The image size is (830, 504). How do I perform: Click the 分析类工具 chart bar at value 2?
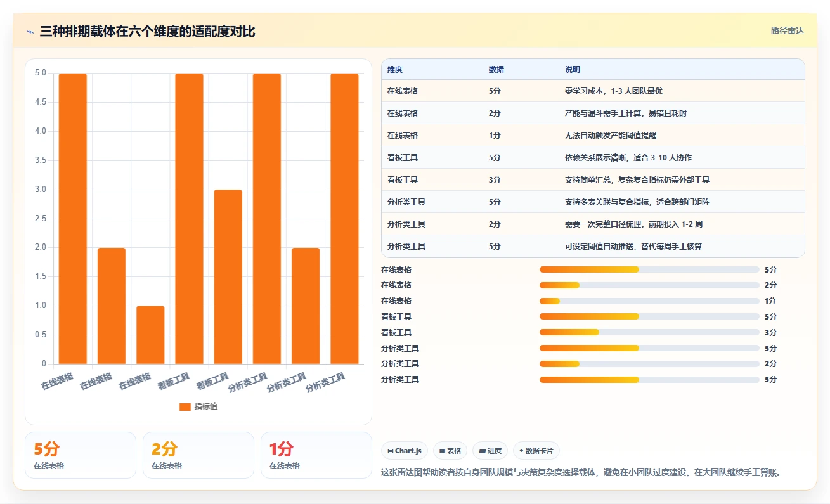(x=306, y=306)
